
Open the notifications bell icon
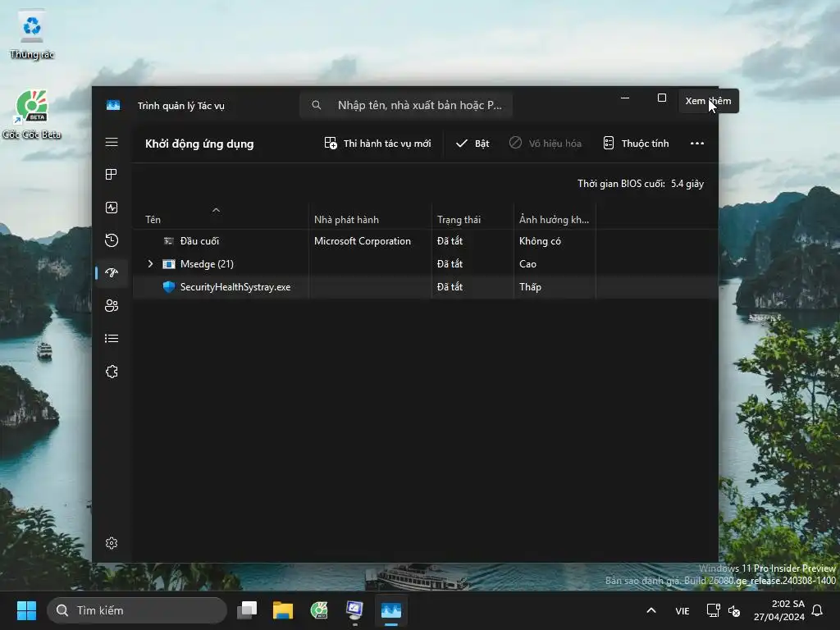[x=818, y=610]
